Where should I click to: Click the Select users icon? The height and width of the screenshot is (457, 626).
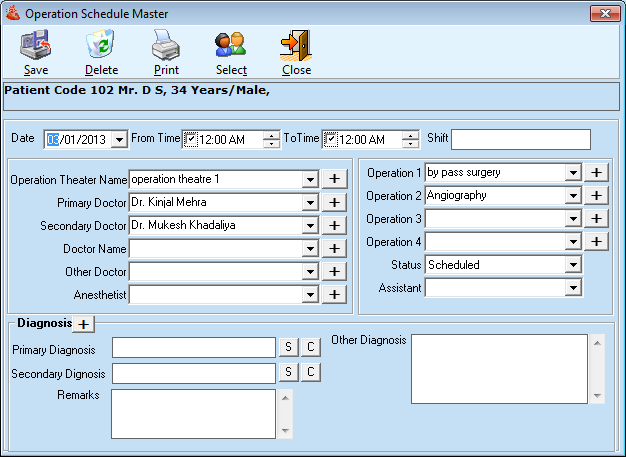pyautogui.click(x=231, y=46)
